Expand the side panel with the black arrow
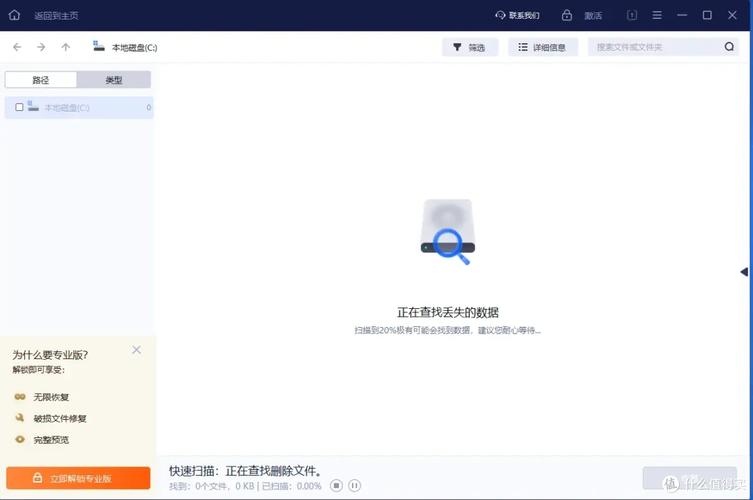The image size is (753, 500). coord(744,272)
